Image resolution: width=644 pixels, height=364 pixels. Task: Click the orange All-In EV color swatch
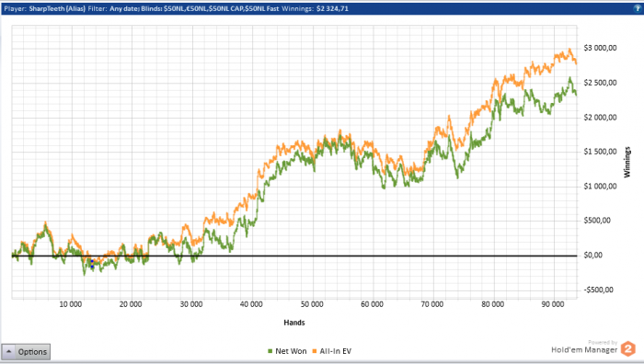tap(315, 351)
